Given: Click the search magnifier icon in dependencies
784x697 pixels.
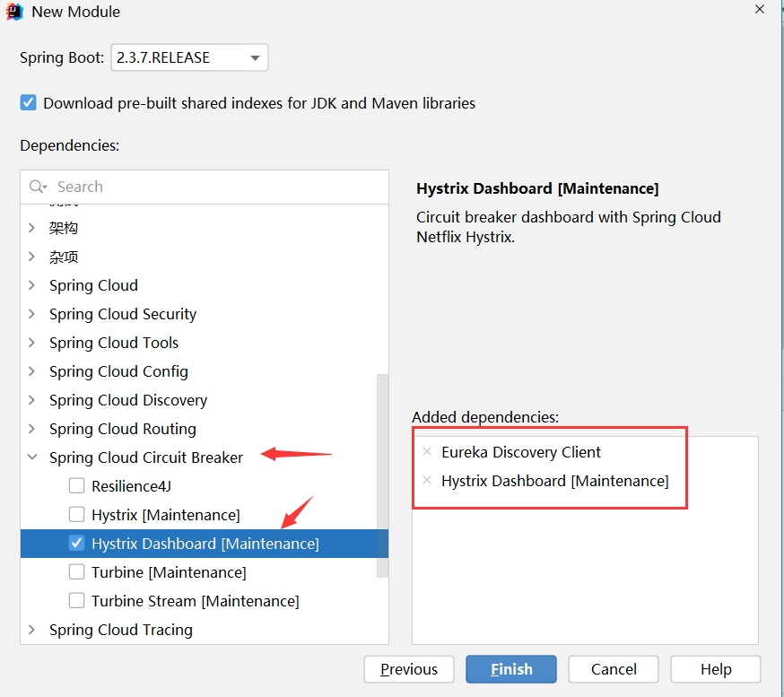Looking at the screenshot, I should click(x=38, y=187).
